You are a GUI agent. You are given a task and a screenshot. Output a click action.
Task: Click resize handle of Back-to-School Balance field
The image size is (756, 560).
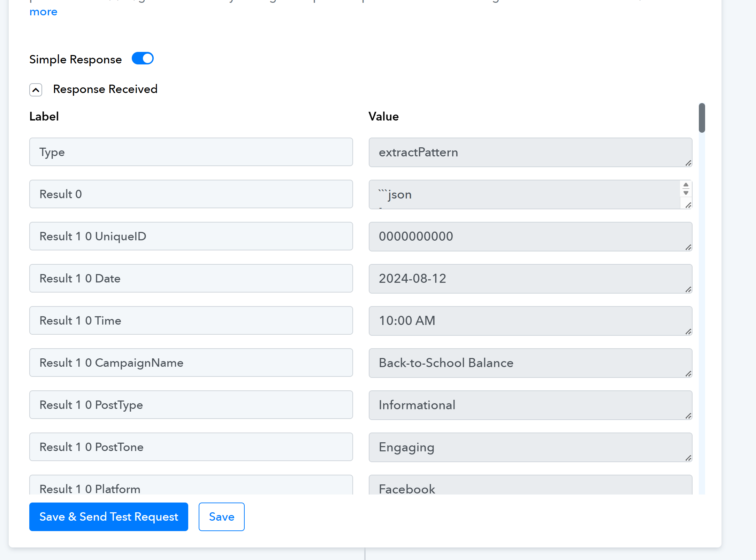pos(688,374)
